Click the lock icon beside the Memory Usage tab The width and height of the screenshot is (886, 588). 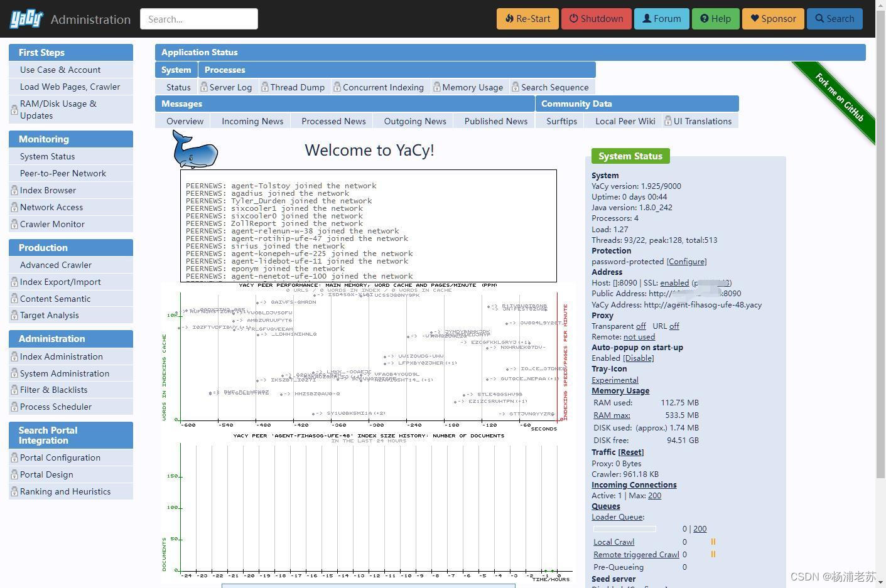pyautogui.click(x=436, y=87)
